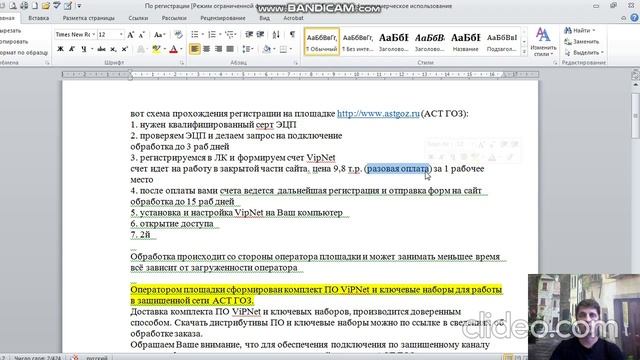
Task: Apply superscript formatting
Action: coord(125,49)
